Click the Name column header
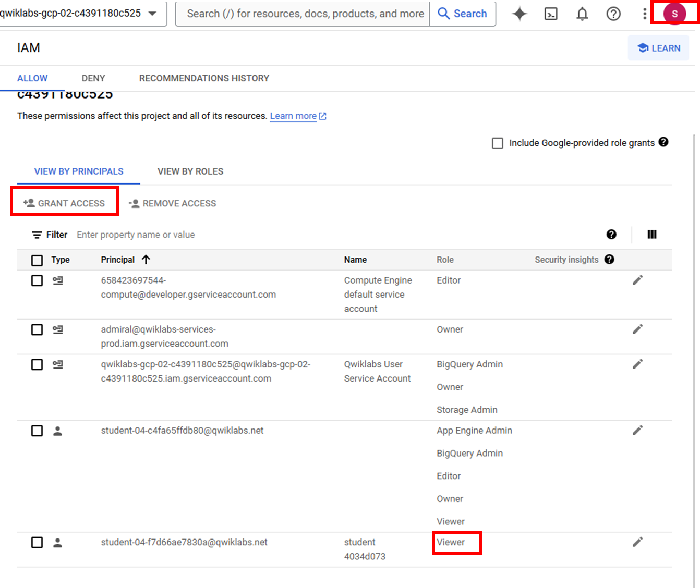The image size is (700, 588). pyautogui.click(x=355, y=260)
